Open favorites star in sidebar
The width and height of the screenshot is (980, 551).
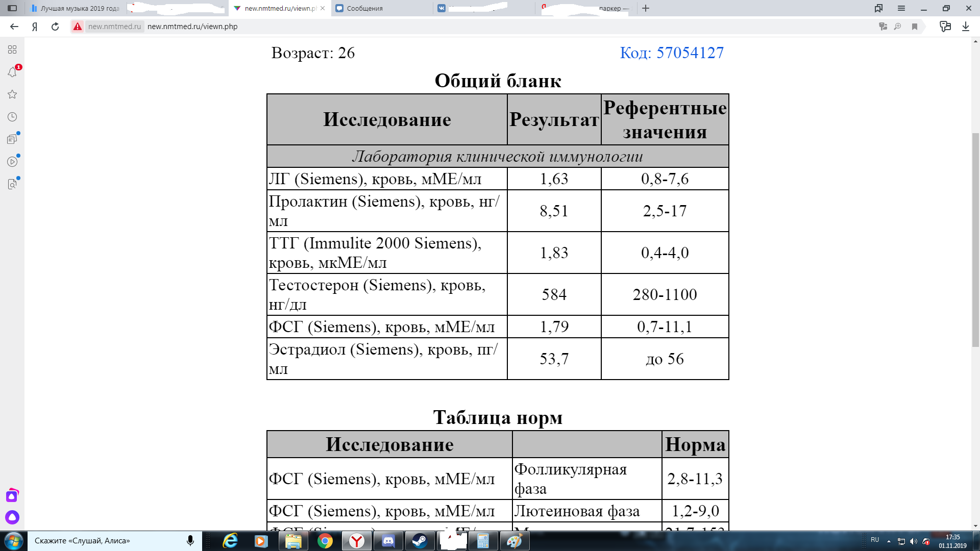point(12,94)
